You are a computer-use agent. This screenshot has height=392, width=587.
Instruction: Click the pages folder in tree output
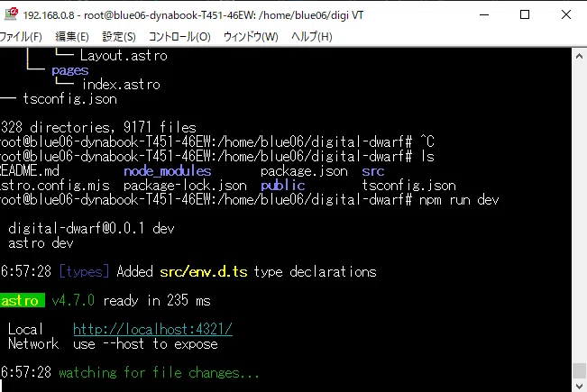pos(70,70)
